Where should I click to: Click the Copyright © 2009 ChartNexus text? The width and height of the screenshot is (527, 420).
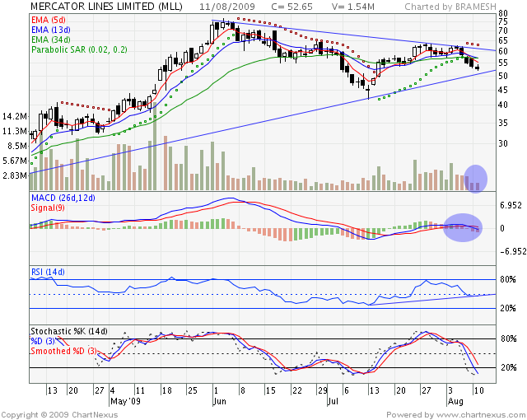click(60, 415)
